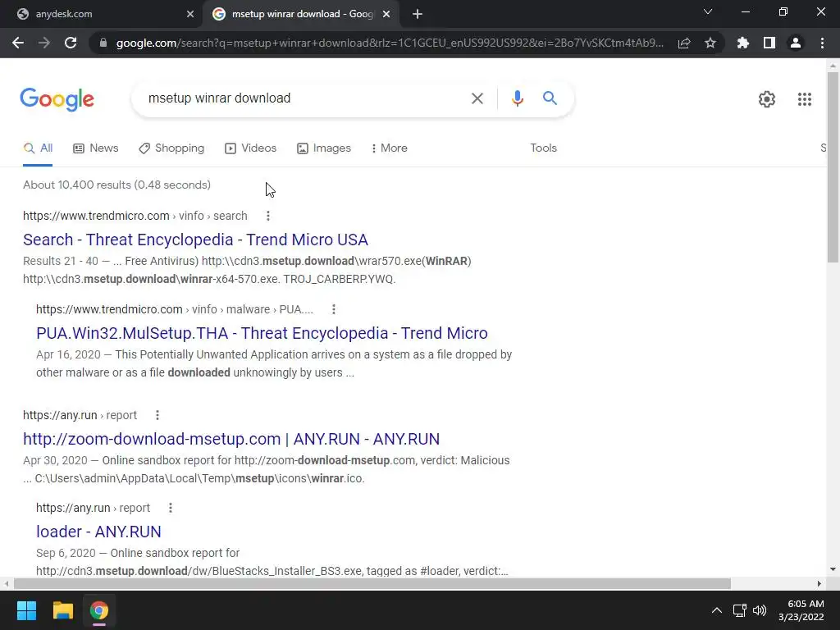The height and width of the screenshot is (630, 840).
Task: Open volume control tray icon
Action: 760,610
